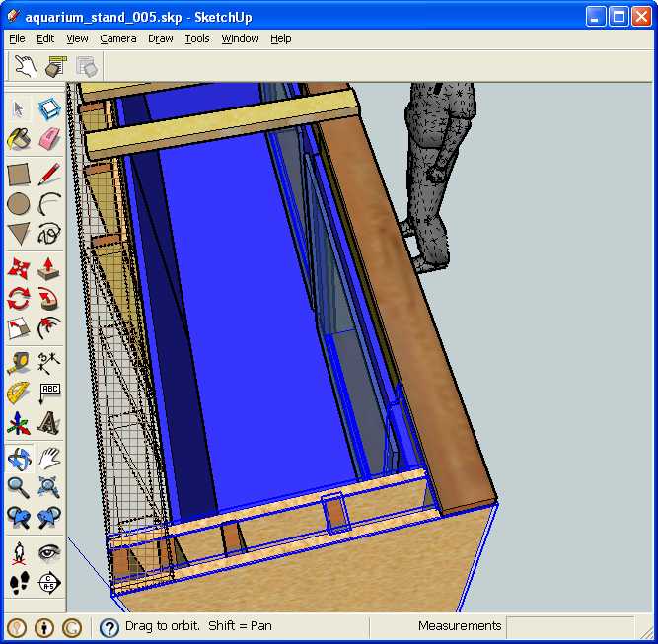Select the Position Camera tool

[18, 553]
